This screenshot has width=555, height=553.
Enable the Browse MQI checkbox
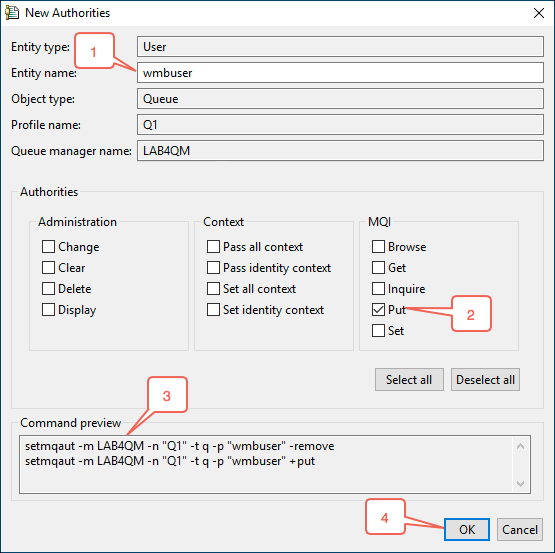click(x=378, y=246)
